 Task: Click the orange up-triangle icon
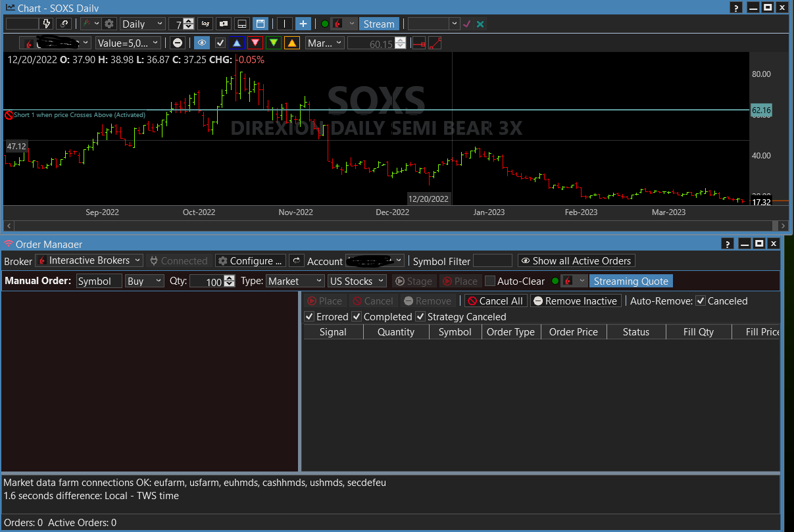pos(292,43)
